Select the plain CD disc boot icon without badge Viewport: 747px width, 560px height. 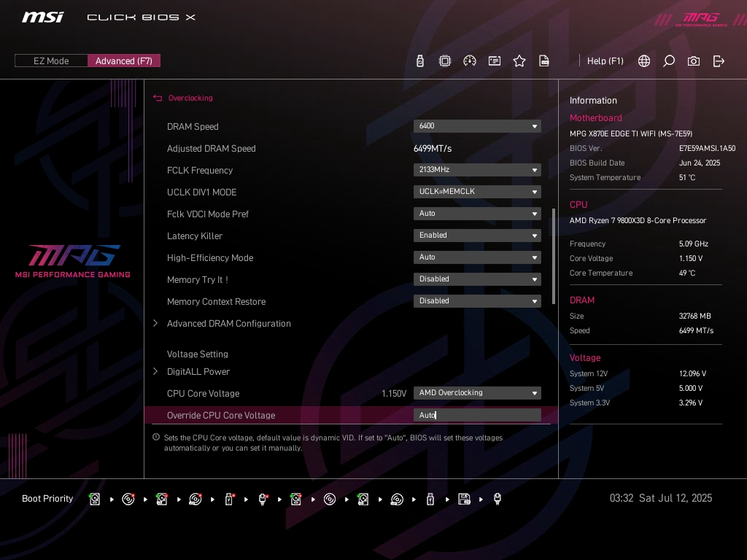330,499
